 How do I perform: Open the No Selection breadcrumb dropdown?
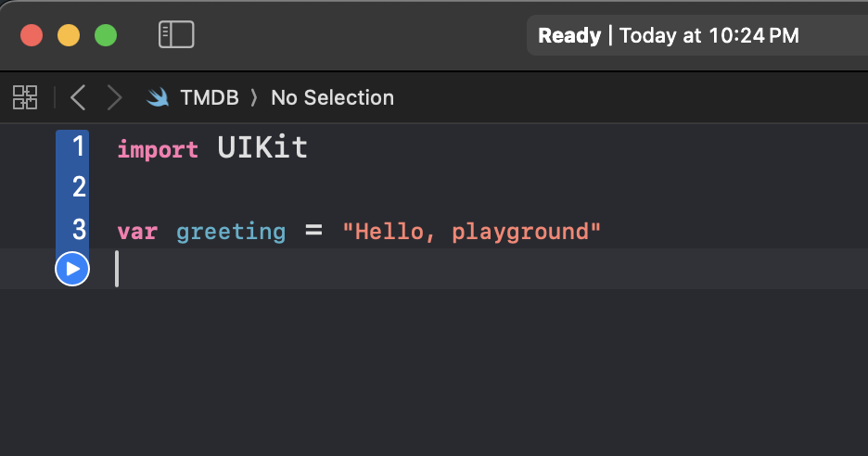(332, 98)
